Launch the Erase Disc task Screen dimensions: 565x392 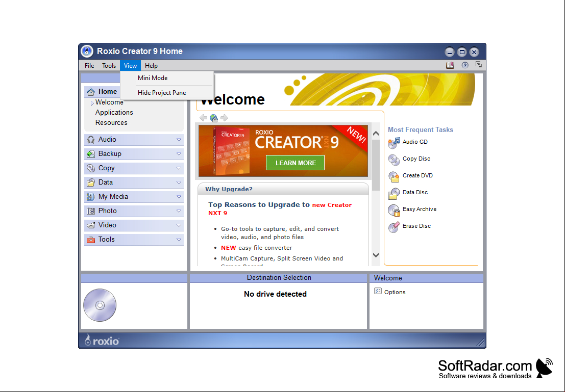[x=416, y=226]
